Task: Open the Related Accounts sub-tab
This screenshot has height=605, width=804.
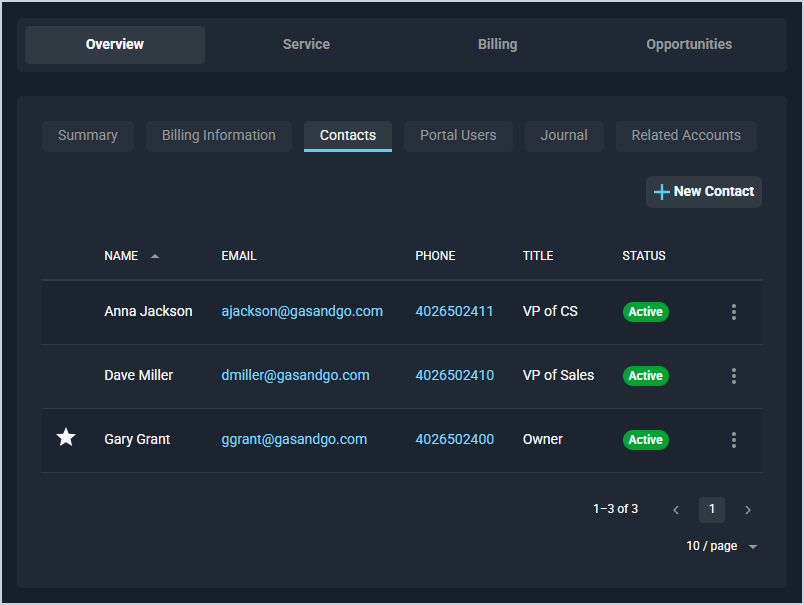Action: [x=686, y=136]
